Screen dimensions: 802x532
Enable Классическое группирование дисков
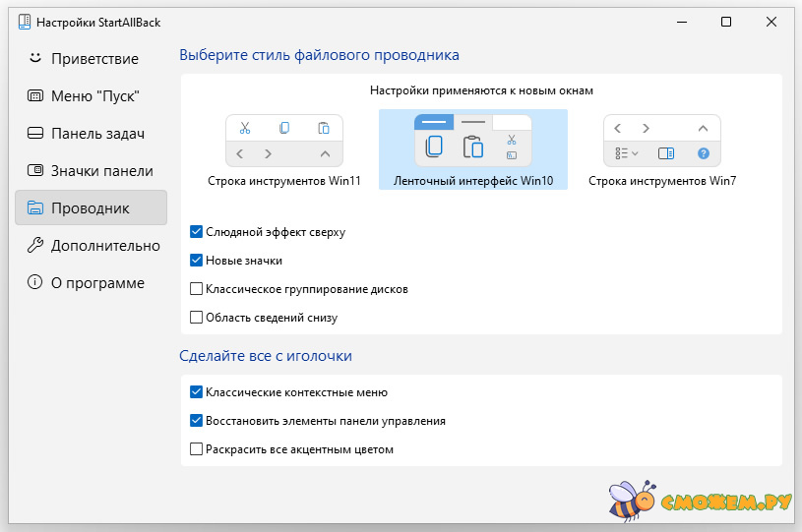tap(196, 289)
